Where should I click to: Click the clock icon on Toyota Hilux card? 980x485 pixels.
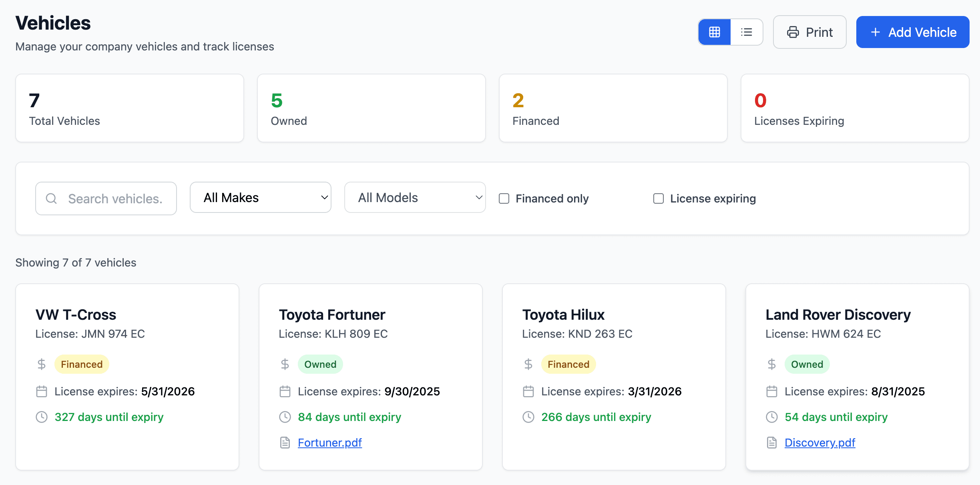pos(528,417)
